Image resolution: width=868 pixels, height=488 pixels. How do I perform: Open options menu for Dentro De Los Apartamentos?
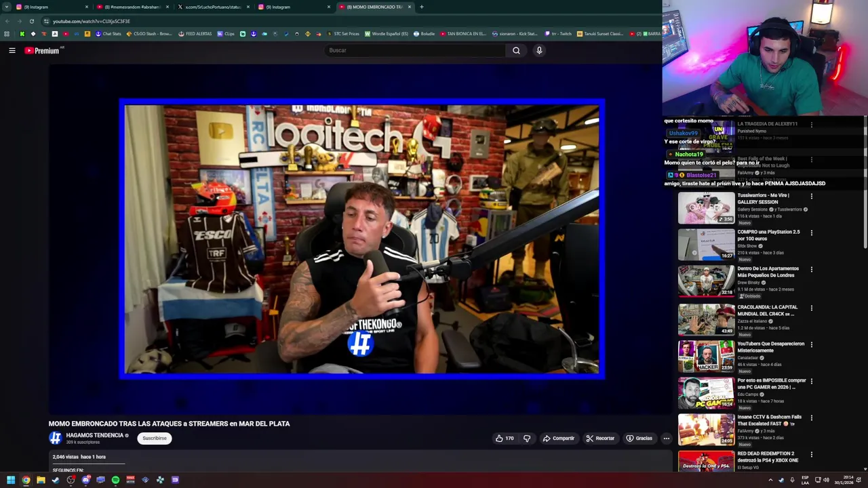pyautogui.click(x=811, y=270)
